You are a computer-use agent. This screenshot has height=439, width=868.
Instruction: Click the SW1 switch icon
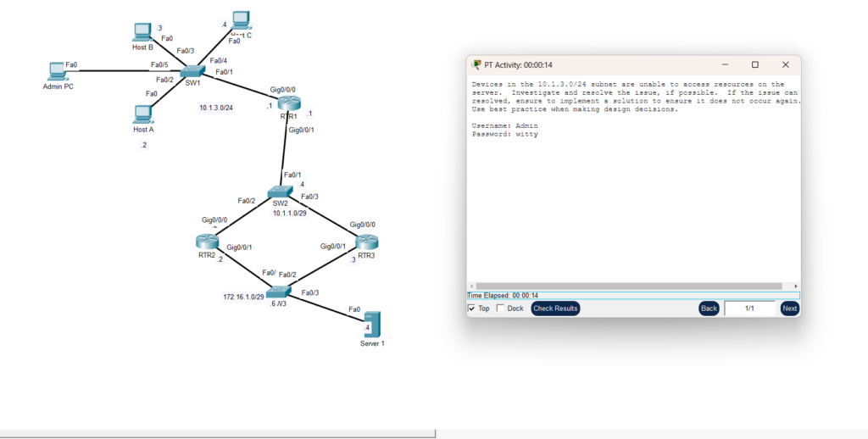click(193, 70)
